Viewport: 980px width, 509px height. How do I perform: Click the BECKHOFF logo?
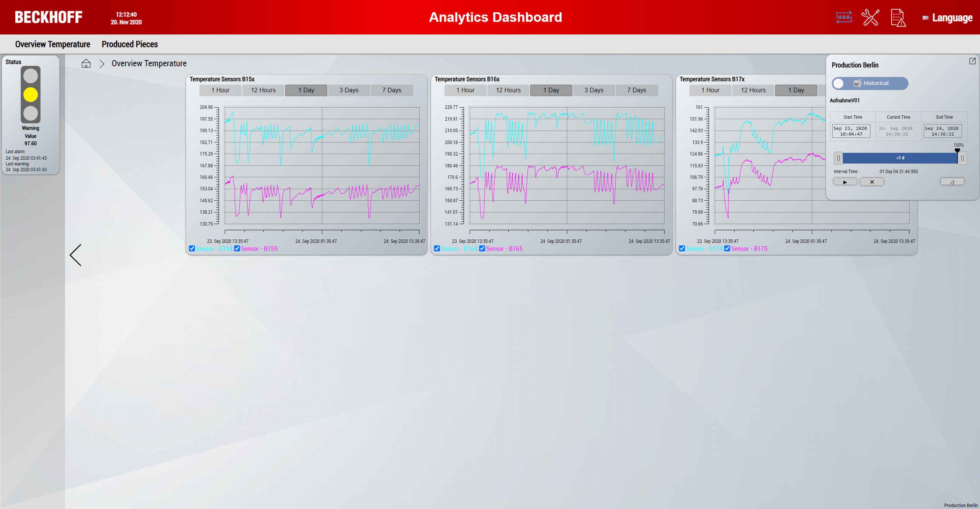[49, 17]
